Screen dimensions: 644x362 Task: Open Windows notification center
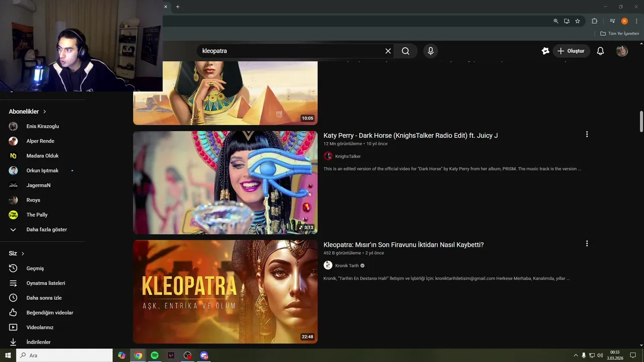pos(633,355)
